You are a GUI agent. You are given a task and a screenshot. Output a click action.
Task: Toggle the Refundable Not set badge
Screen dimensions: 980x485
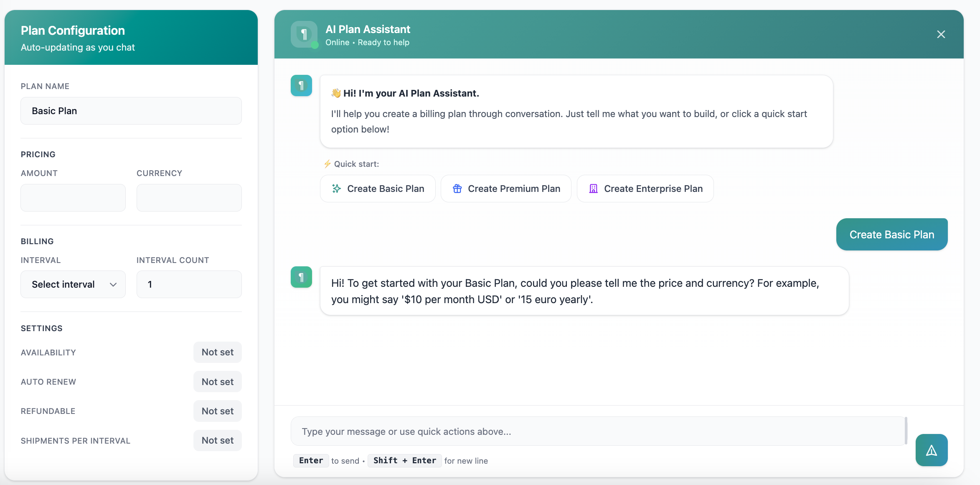tap(217, 411)
